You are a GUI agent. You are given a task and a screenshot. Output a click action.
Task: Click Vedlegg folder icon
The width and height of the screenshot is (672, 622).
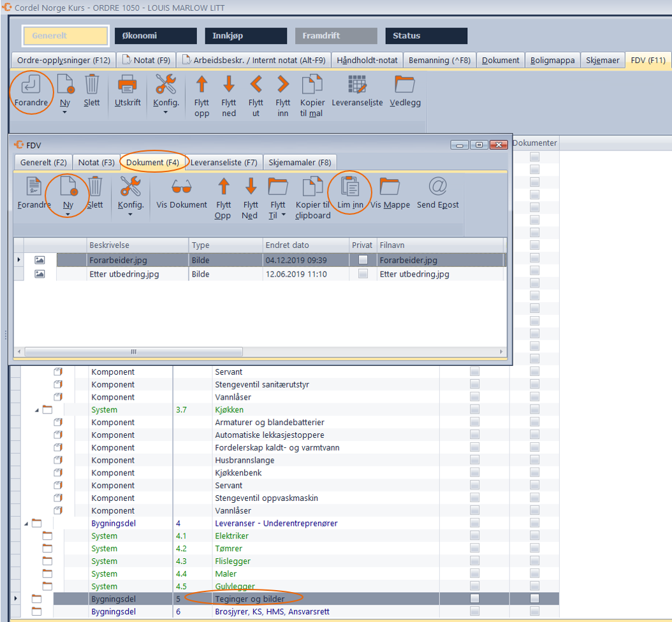click(x=405, y=85)
